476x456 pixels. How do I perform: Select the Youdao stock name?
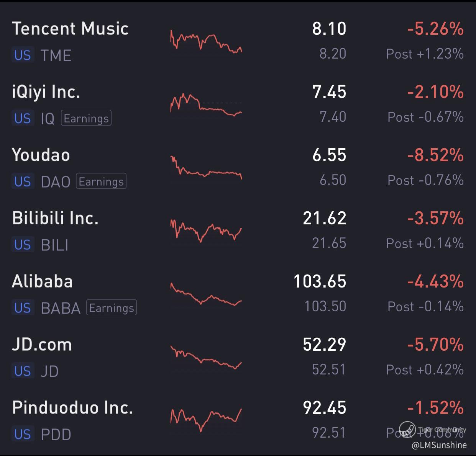pos(41,155)
